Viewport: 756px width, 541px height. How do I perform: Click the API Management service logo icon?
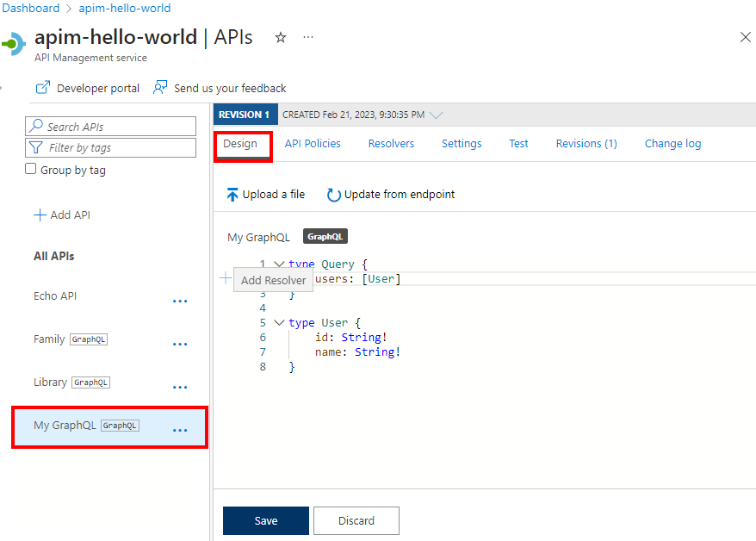[x=14, y=44]
